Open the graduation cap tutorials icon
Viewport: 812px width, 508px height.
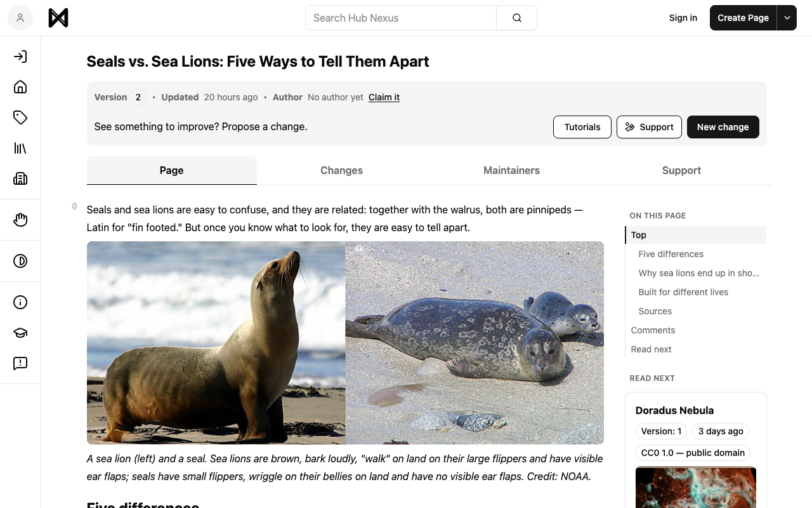click(x=20, y=333)
